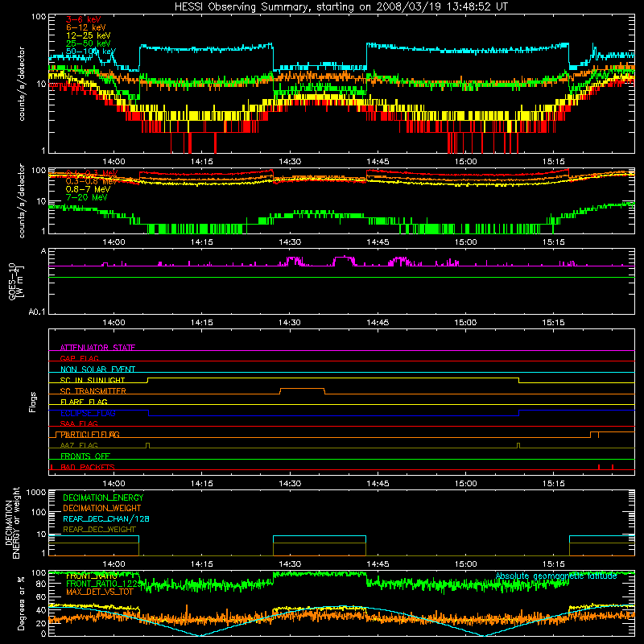
Task: Select the 12-25 keV legend label
Action: tap(89, 35)
